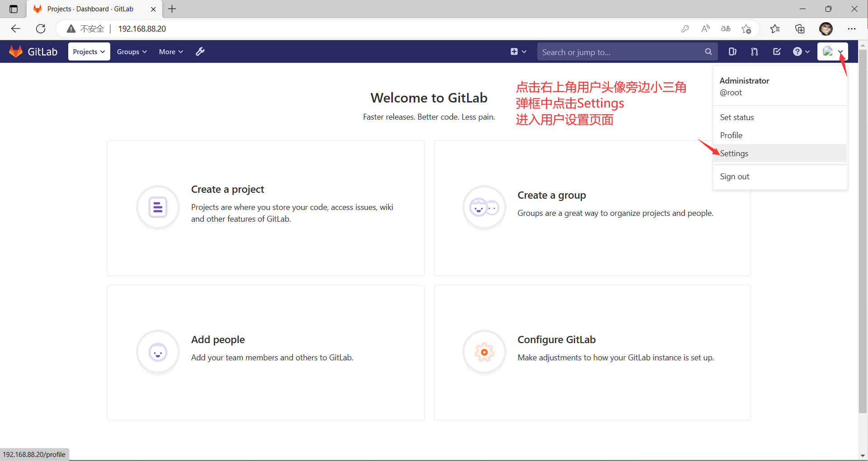The height and width of the screenshot is (461, 868).
Task: Expand the Help question mark dropdown
Action: point(801,51)
